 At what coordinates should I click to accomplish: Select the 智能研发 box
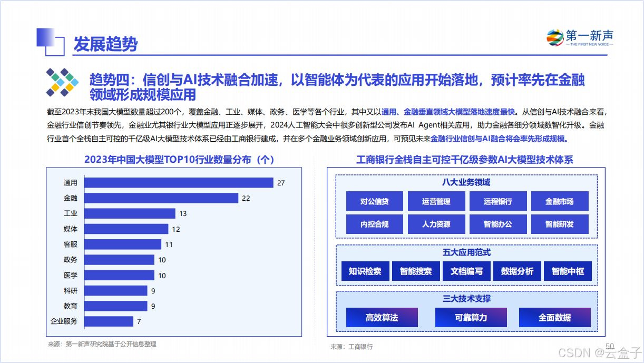(x=560, y=224)
